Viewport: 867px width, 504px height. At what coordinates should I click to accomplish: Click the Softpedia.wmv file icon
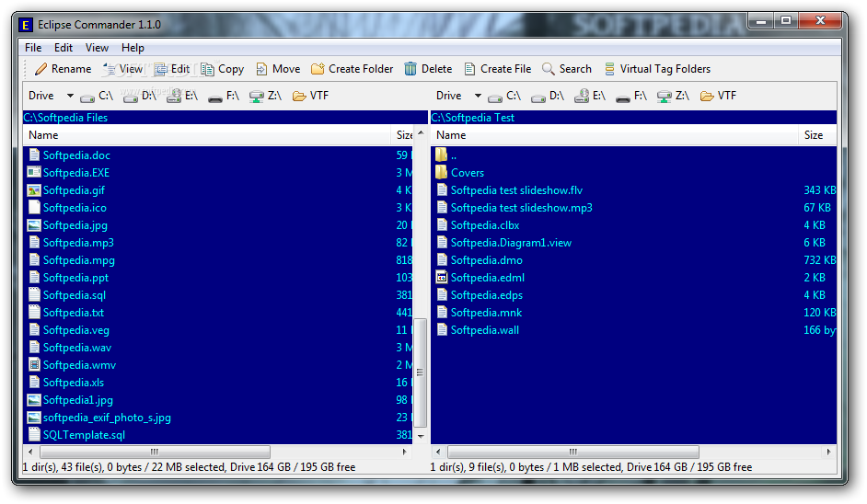[34, 365]
